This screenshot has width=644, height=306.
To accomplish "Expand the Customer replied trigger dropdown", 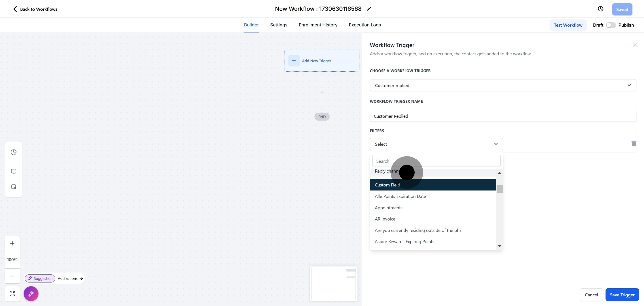I will coord(502,85).
